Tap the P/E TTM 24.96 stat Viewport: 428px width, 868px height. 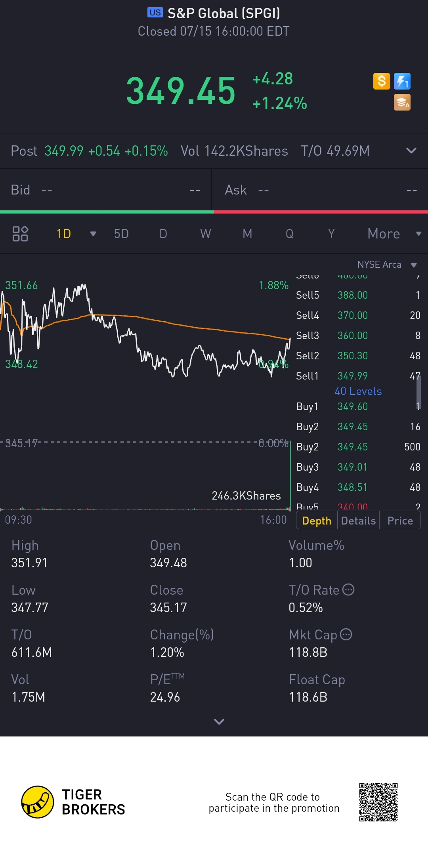pyautogui.click(x=167, y=688)
